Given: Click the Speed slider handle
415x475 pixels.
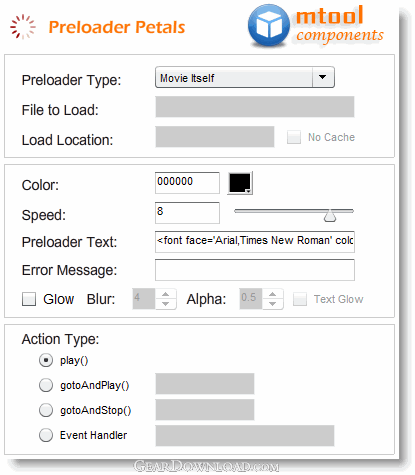Looking at the screenshot, I should click(x=330, y=215).
